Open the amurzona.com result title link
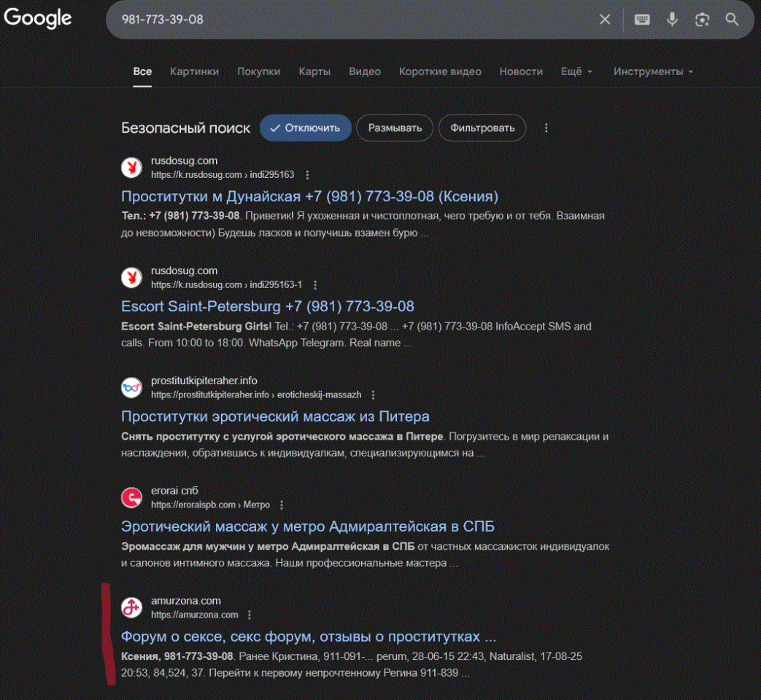Screen dimensions: 761x700 [308, 636]
